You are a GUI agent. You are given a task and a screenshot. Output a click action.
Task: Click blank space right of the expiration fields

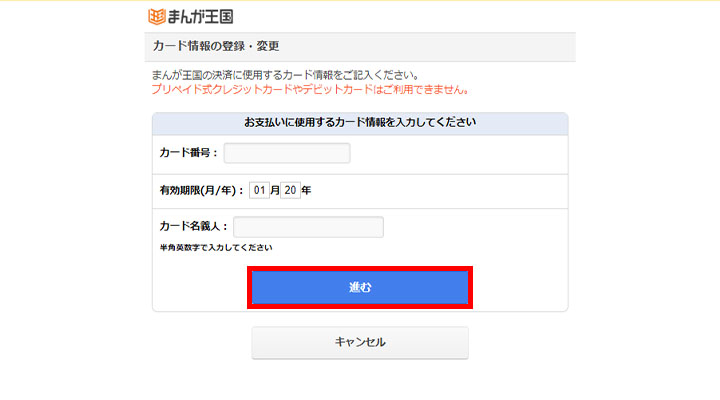(x=440, y=190)
